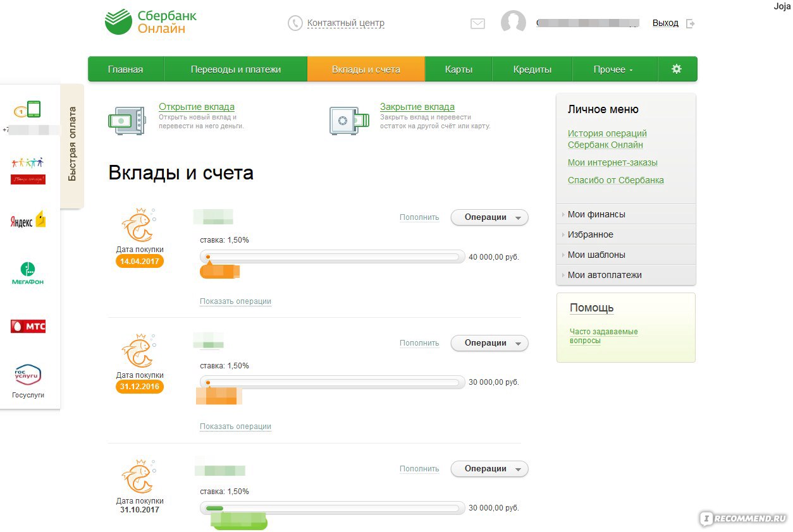Viewport: 793px width, 532px height.
Task: Click the user profile avatar icon
Action: (x=513, y=23)
